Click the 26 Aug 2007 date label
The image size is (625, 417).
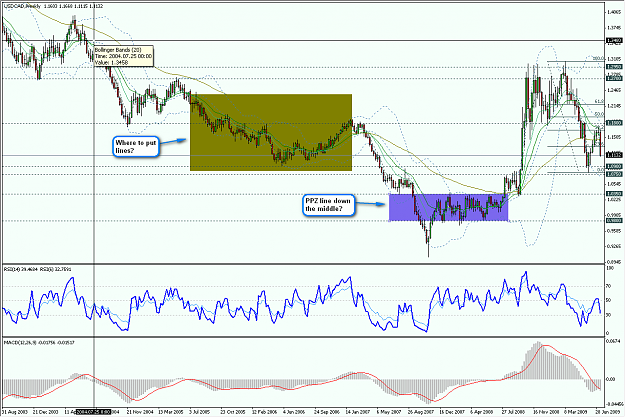421,411
